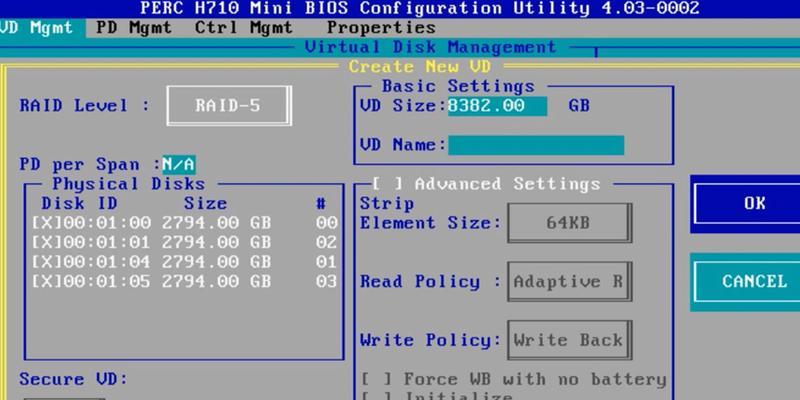Image resolution: width=800 pixels, height=400 pixels.
Task: Check Force WB with no battery
Action: (377, 380)
